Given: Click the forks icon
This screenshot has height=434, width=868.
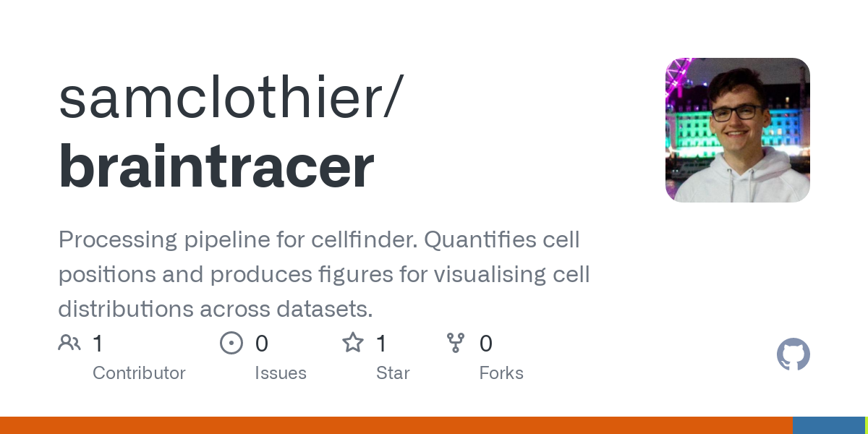Looking at the screenshot, I should click(x=456, y=343).
